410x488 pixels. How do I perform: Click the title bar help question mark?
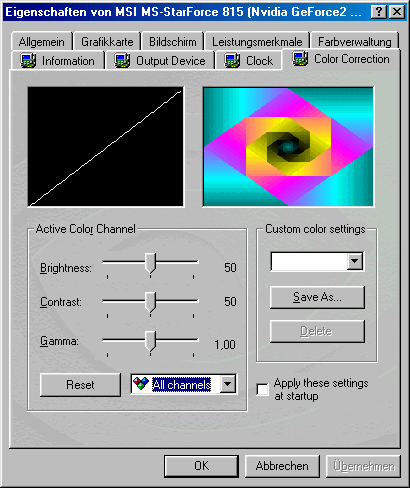(x=379, y=12)
